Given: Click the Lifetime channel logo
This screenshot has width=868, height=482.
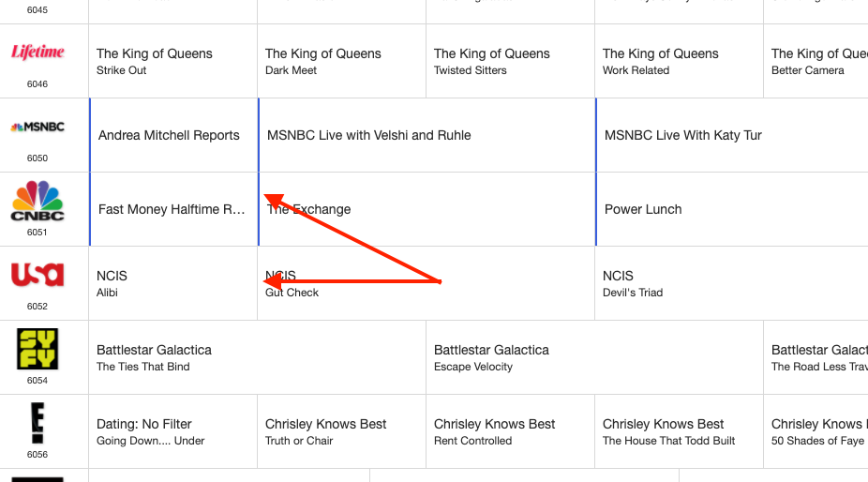Looking at the screenshot, I should click(37, 53).
